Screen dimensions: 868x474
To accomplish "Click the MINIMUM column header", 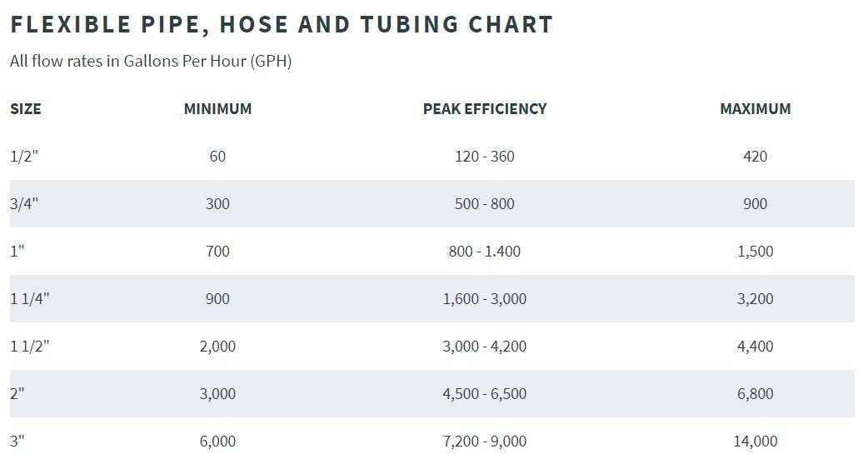I will pyautogui.click(x=217, y=109).
